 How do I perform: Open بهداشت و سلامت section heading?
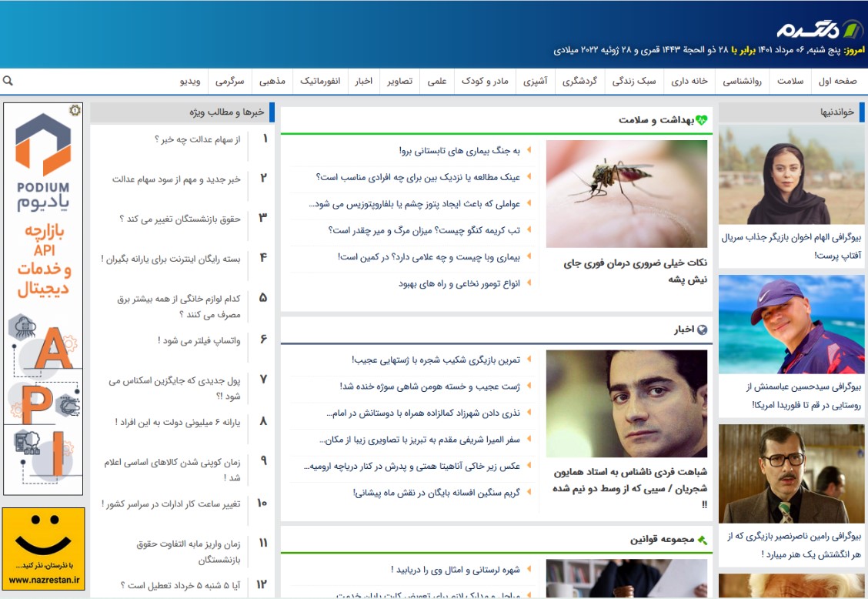click(656, 119)
